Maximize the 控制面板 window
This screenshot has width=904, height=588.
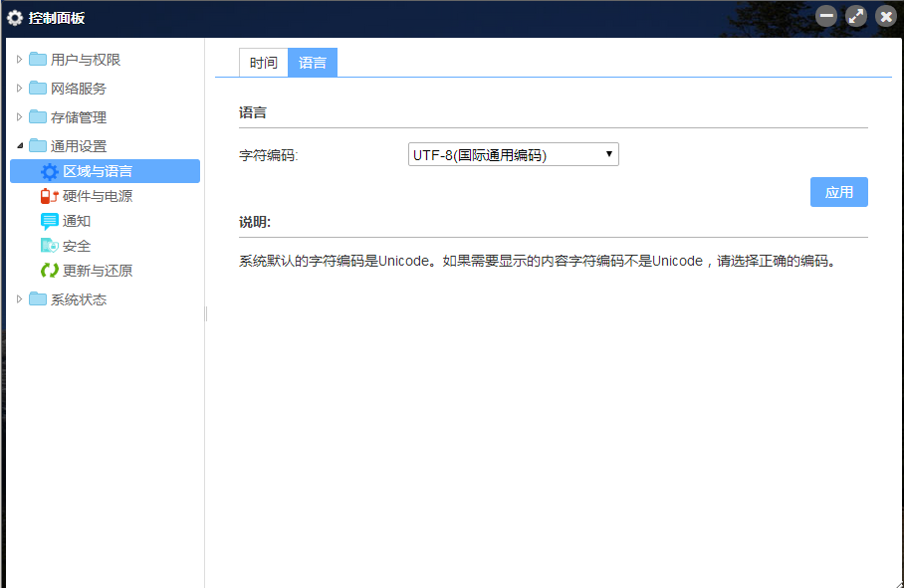[856, 16]
